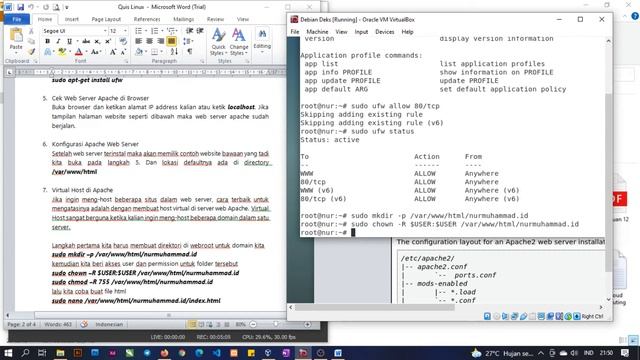
Task: Open the Segoe UI font name dropdown
Action: click(105, 31)
